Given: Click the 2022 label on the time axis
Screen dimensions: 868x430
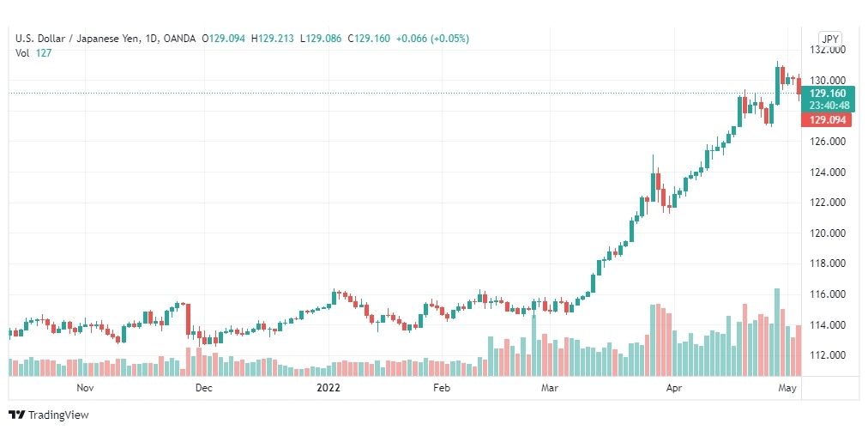Looking at the screenshot, I should point(329,388).
